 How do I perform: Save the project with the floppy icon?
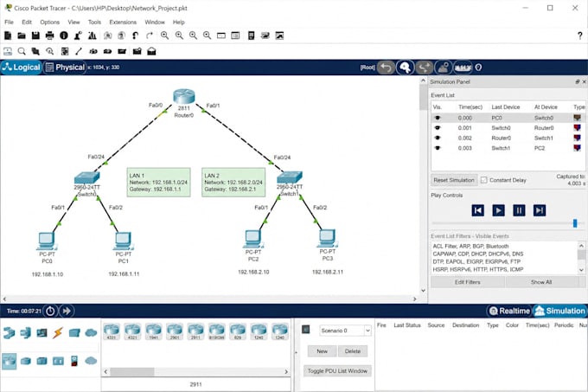pos(35,35)
